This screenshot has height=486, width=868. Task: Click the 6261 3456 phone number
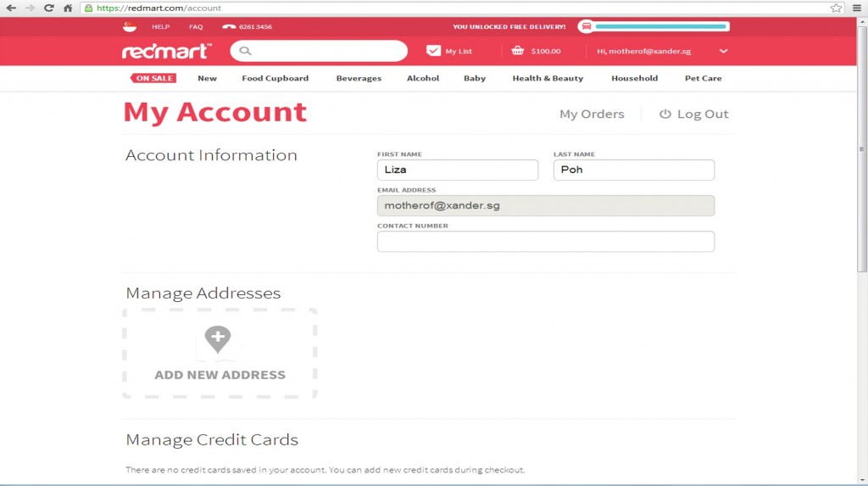pyautogui.click(x=255, y=26)
